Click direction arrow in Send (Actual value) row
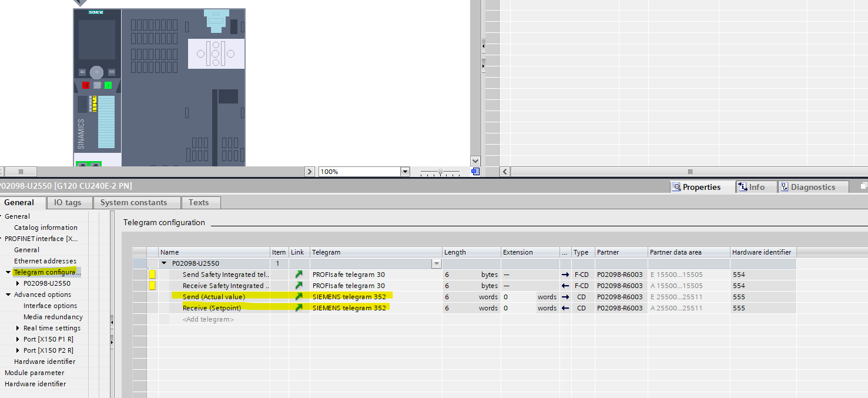The height and width of the screenshot is (398, 868). coord(565,297)
